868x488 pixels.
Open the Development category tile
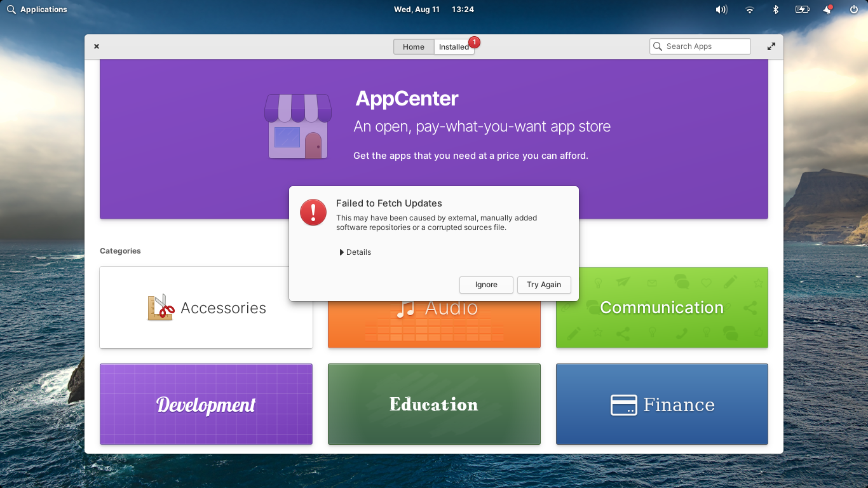click(207, 404)
